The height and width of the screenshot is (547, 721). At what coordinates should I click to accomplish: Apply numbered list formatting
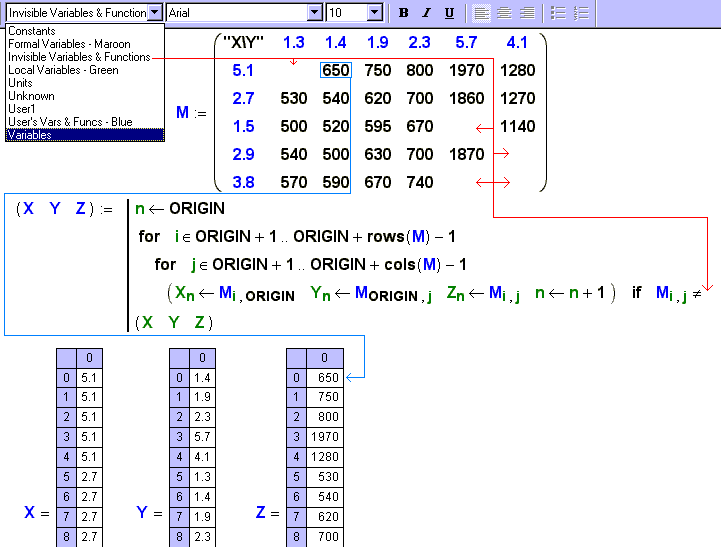coord(581,13)
